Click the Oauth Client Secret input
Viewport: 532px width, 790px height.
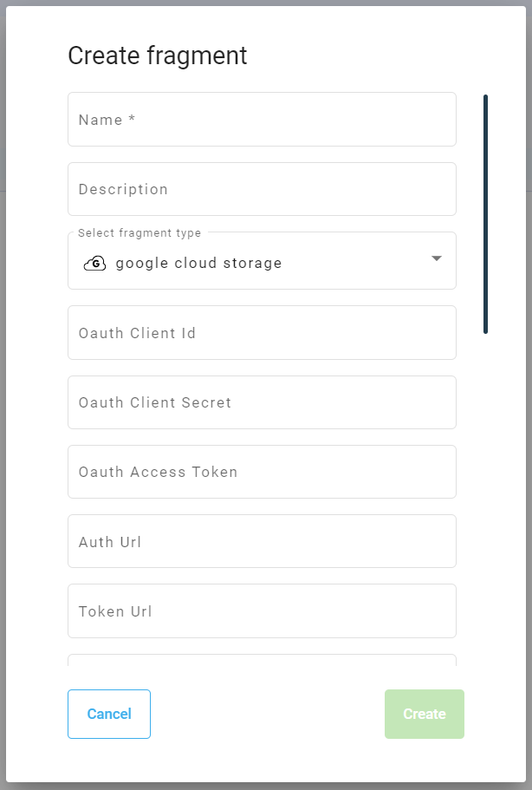pos(260,402)
